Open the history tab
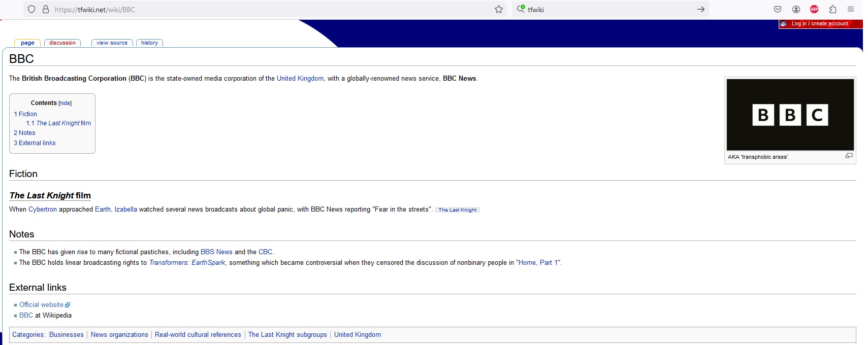The height and width of the screenshot is (345, 868). 149,43
